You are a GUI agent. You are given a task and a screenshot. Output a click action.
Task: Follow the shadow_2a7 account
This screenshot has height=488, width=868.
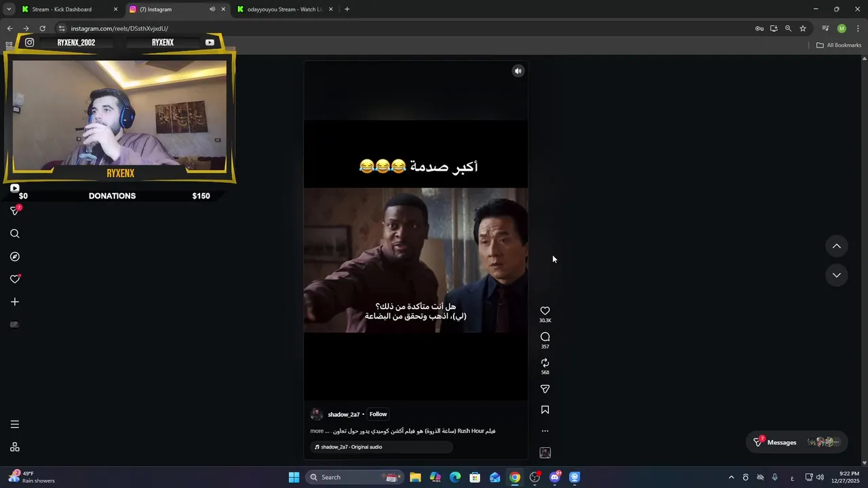[378, 414]
